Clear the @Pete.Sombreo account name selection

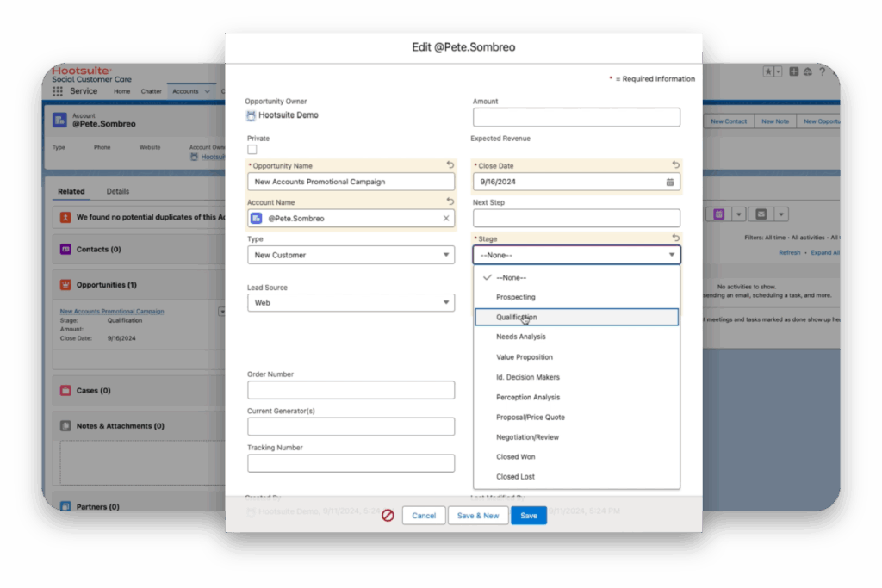[x=446, y=218]
